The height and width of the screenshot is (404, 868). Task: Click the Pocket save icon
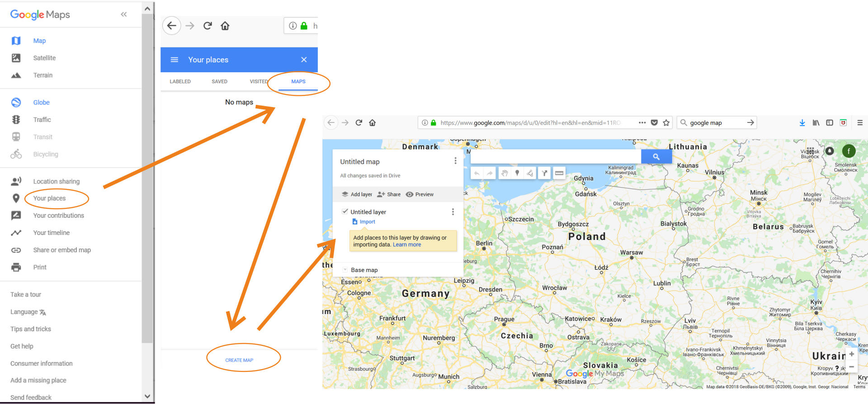point(654,122)
